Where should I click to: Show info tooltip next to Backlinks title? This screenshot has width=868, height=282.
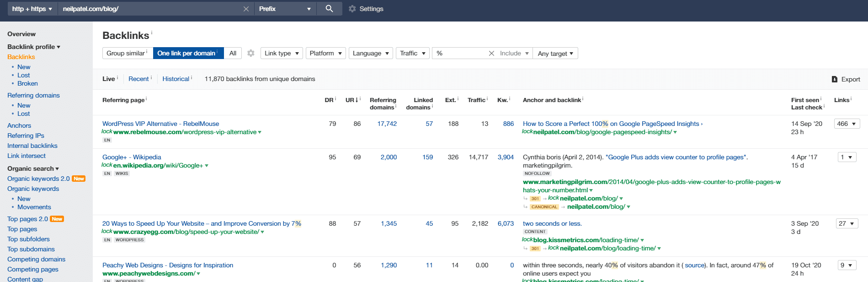tap(152, 33)
